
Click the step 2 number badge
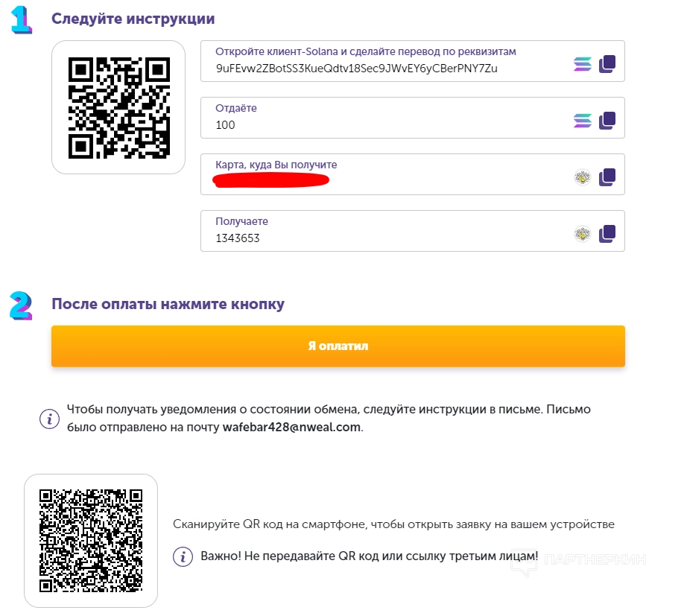(21, 305)
